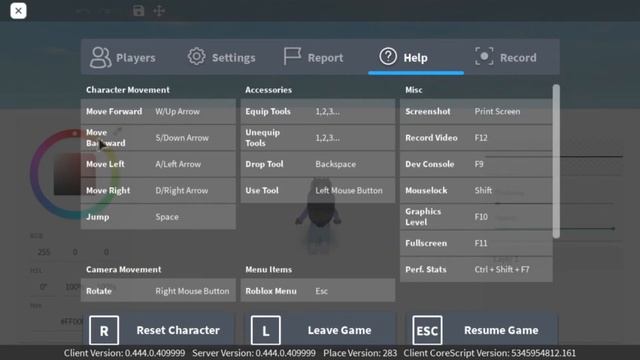Click the Move Backward row
Viewport: 640px width, 360px height.
158,138
